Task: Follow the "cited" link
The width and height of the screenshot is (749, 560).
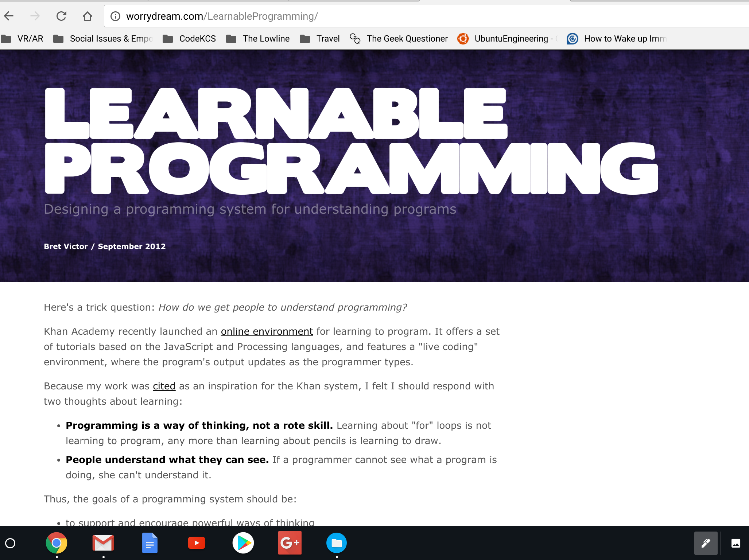Action: point(164,386)
